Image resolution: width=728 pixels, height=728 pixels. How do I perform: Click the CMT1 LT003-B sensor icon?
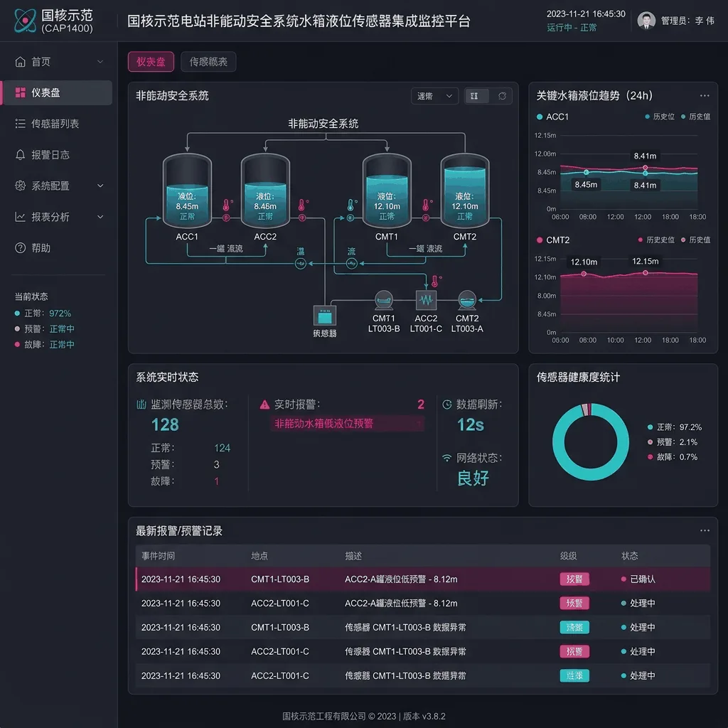click(x=383, y=300)
